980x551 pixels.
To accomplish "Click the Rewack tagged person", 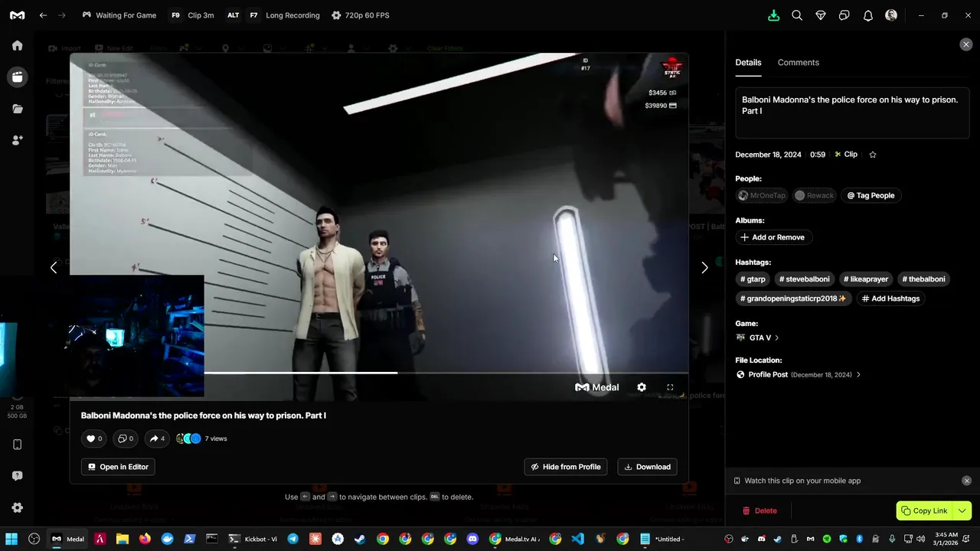I will click(x=815, y=195).
